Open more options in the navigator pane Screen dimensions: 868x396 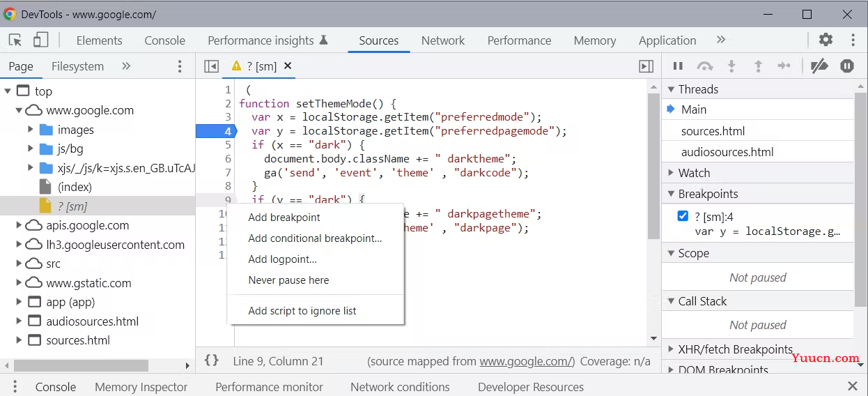(x=180, y=66)
